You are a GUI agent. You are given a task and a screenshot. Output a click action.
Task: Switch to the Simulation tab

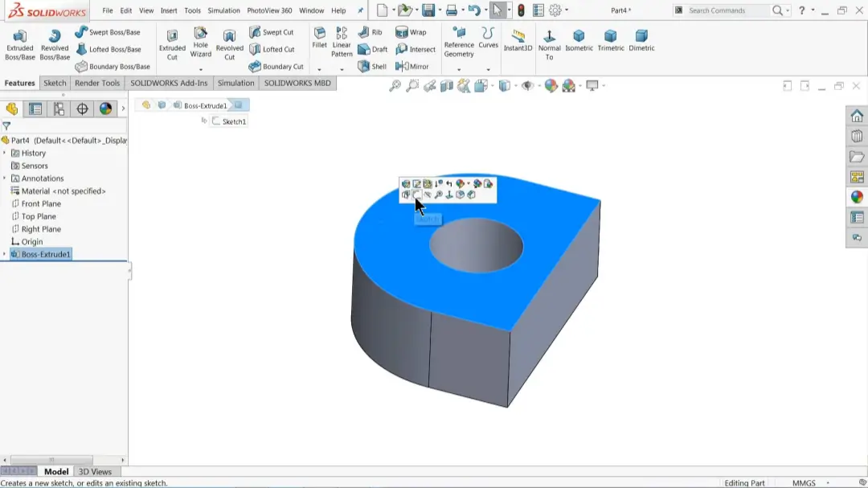click(x=235, y=83)
